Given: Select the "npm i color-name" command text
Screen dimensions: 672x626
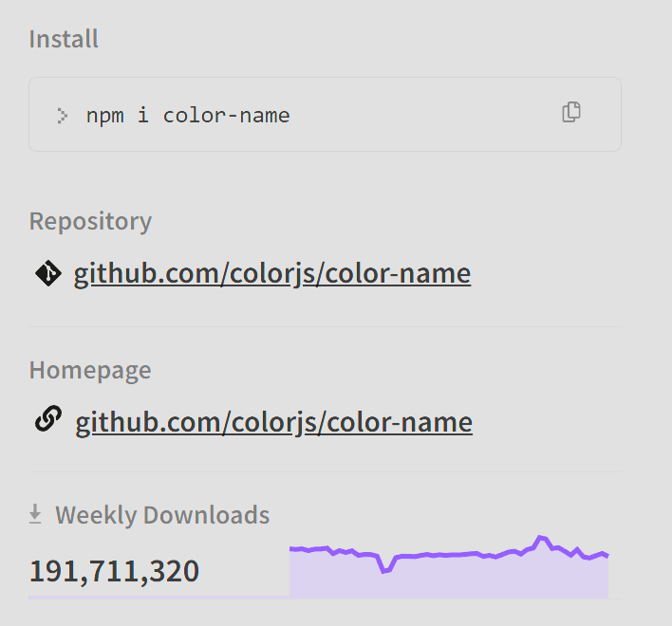Looking at the screenshot, I should pyautogui.click(x=188, y=116).
